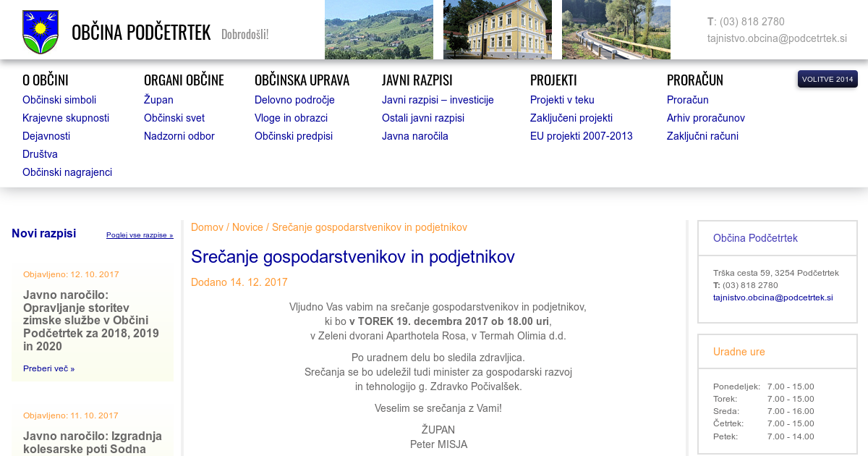Open Arhiv proračunov link
868x456 pixels.
[705, 118]
